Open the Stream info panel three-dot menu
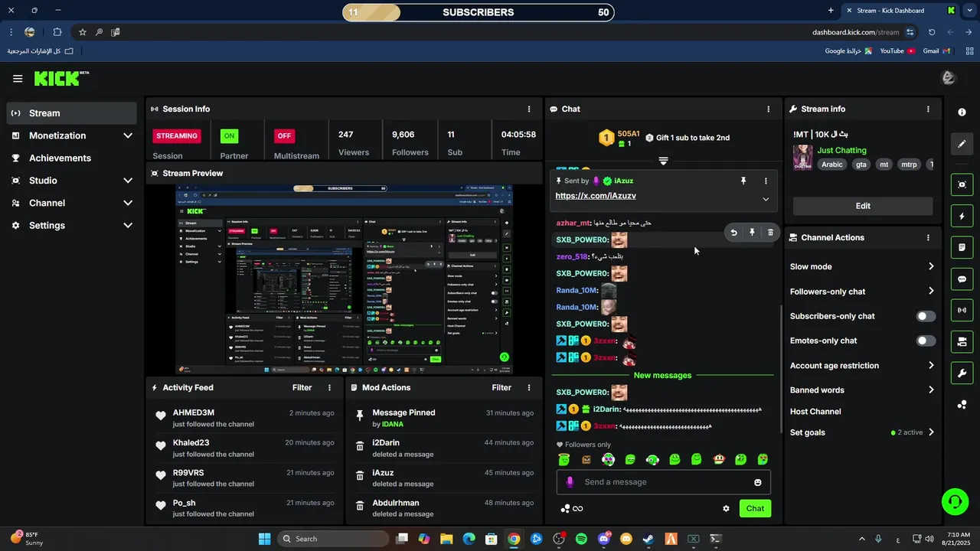The width and height of the screenshot is (980, 551). [x=928, y=109]
